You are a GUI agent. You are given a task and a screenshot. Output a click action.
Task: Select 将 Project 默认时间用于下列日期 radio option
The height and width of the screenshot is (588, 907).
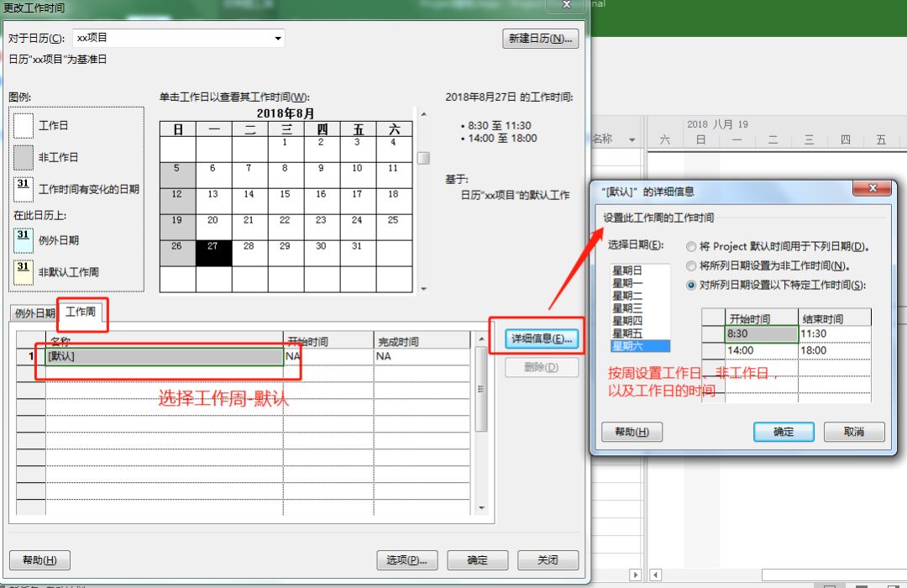[690, 247]
